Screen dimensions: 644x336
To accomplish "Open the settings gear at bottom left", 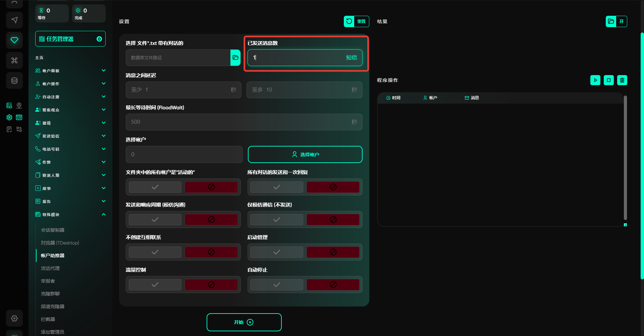I will 14,318.
